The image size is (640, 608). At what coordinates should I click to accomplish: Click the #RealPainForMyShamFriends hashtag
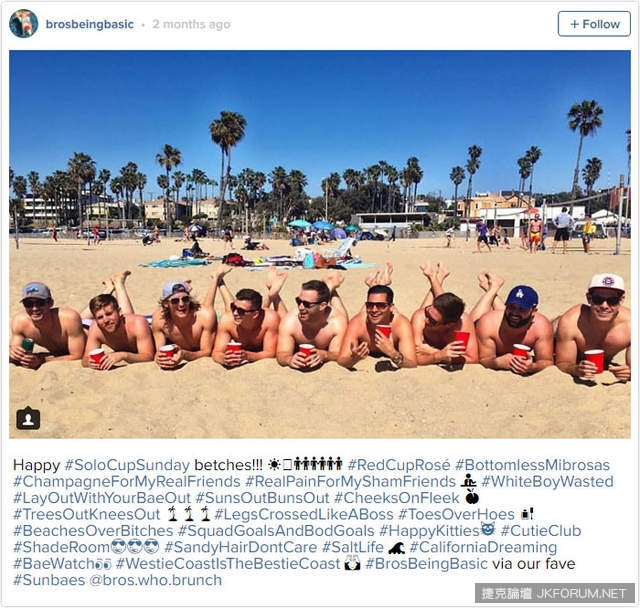point(350,482)
